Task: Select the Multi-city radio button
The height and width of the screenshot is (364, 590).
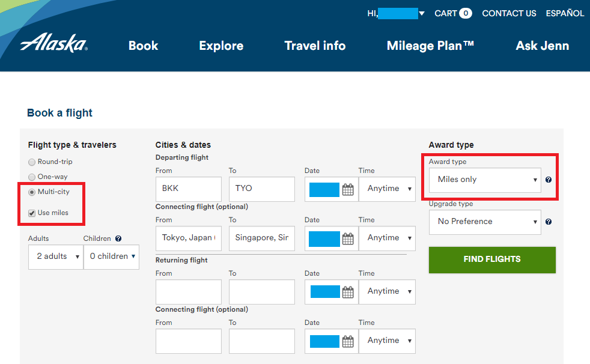Action: (32, 192)
